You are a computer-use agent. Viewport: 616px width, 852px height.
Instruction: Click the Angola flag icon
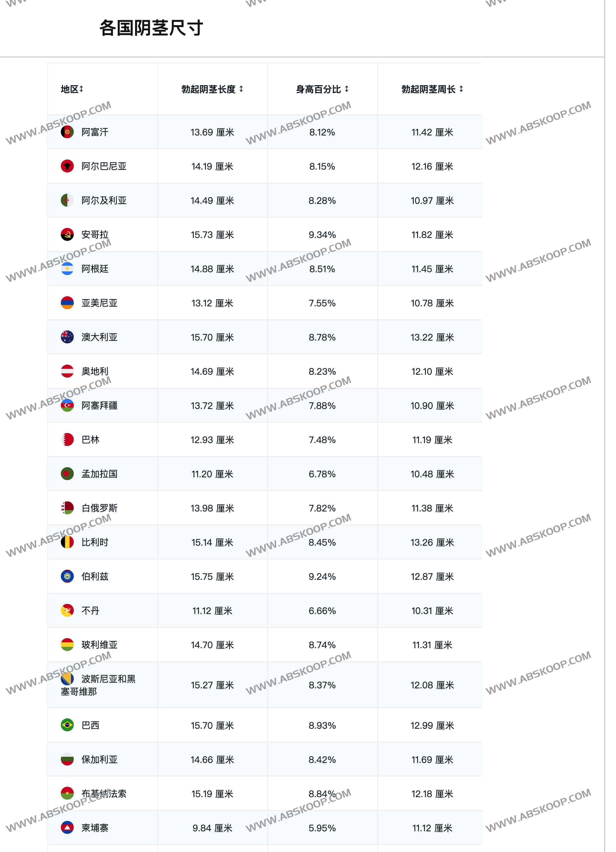67,234
